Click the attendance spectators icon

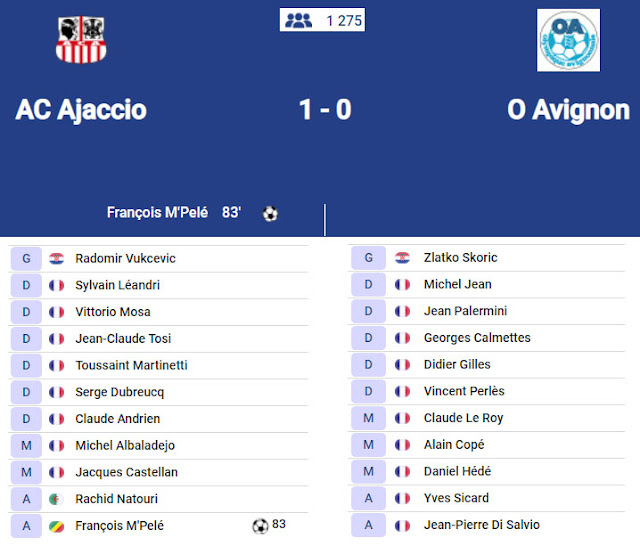298,20
